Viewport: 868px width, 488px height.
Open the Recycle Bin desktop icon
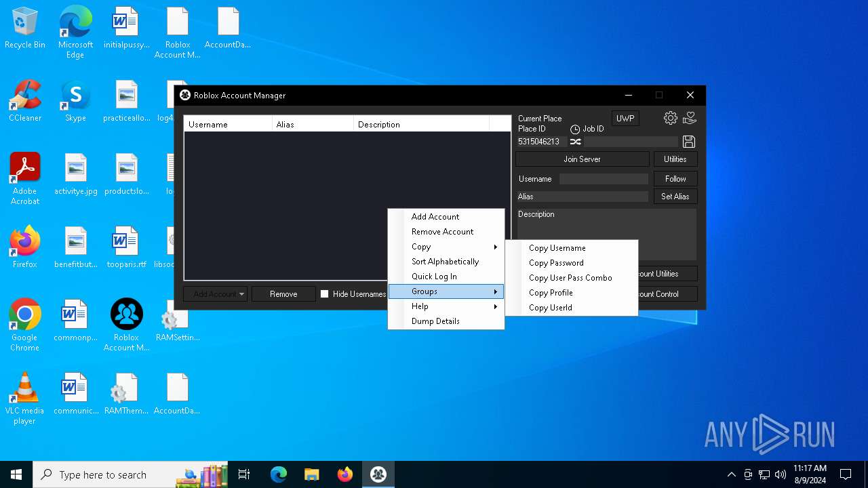click(x=25, y=28)
